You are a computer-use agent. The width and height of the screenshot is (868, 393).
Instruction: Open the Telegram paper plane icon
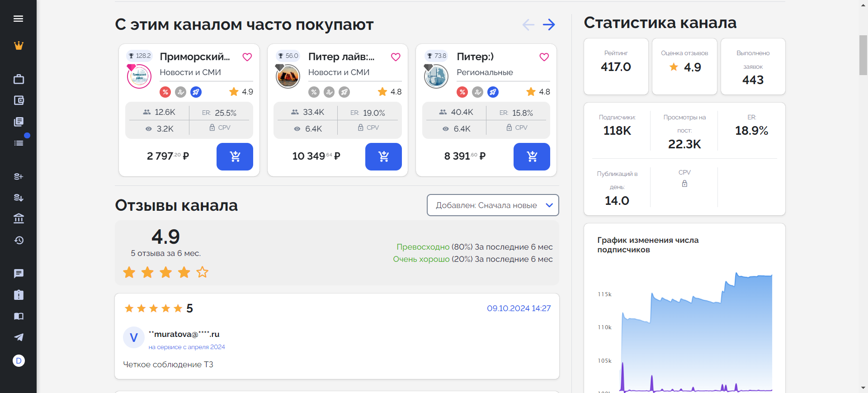[19, 337]
